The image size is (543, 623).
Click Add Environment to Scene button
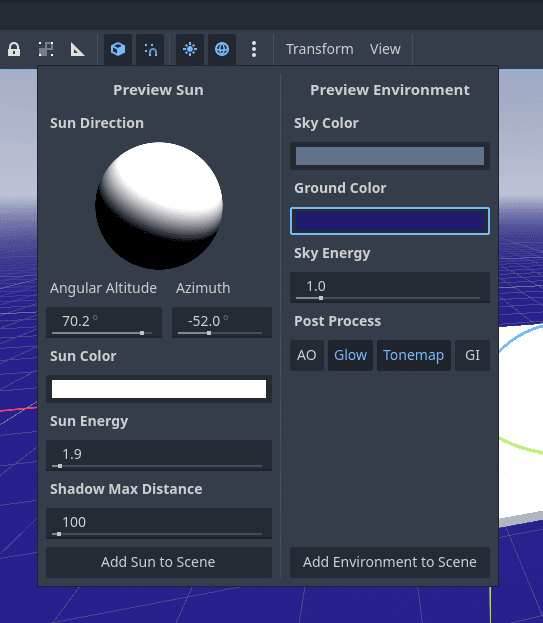[x=390, y=562]
